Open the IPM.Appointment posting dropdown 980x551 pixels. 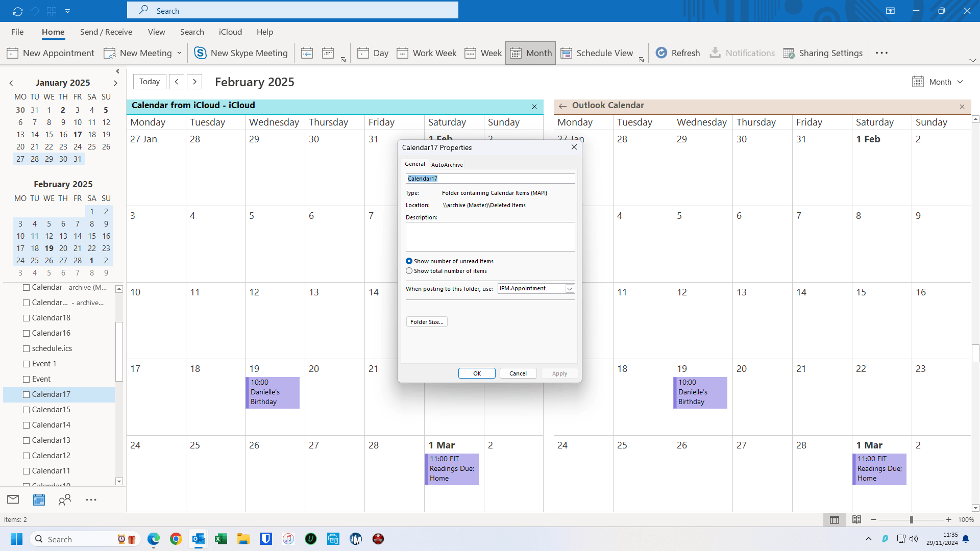pyautogui.click(x=570, y=289)
